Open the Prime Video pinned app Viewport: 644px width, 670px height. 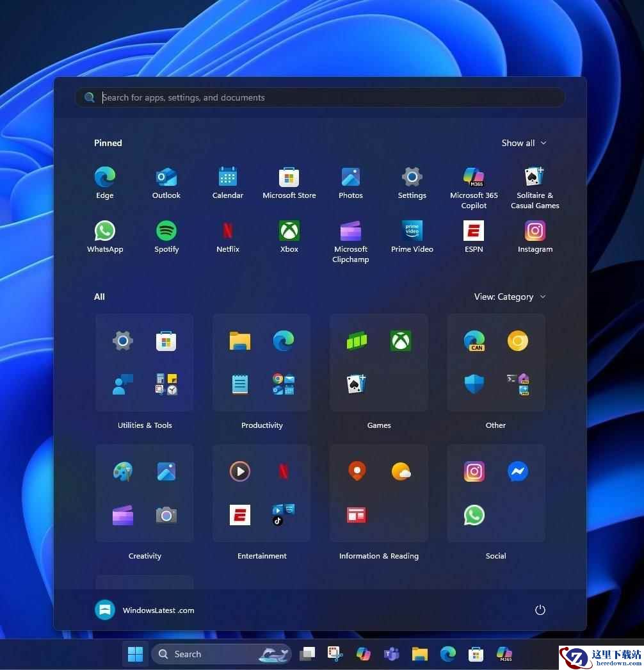point(412,237)
